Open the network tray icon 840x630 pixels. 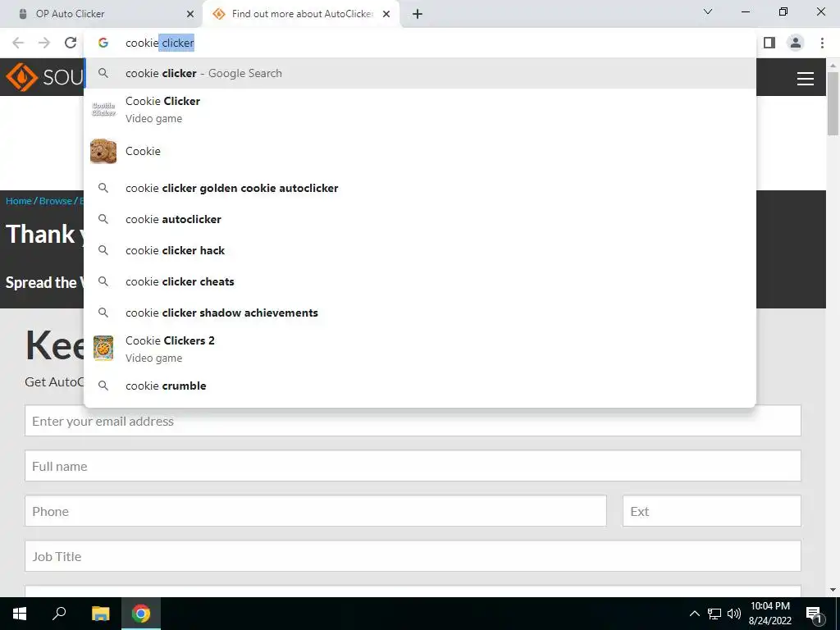tap(714, 614)
